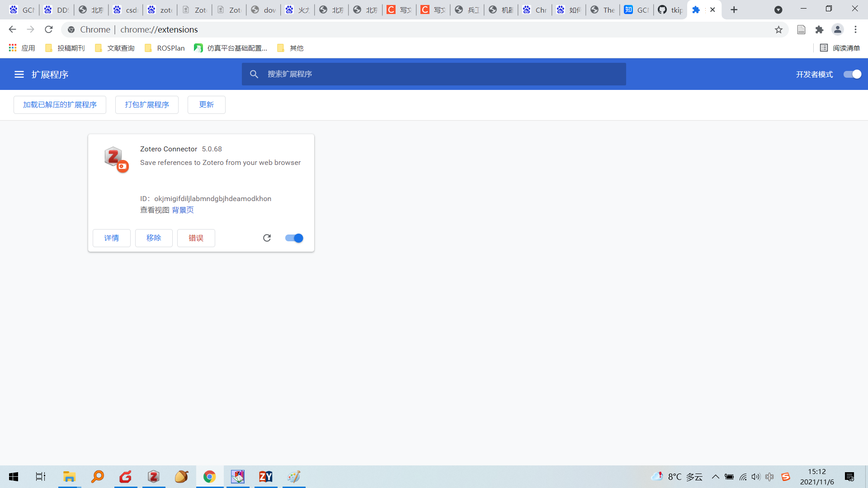Open the 应用 apps bookmark

tap(22, 48)
